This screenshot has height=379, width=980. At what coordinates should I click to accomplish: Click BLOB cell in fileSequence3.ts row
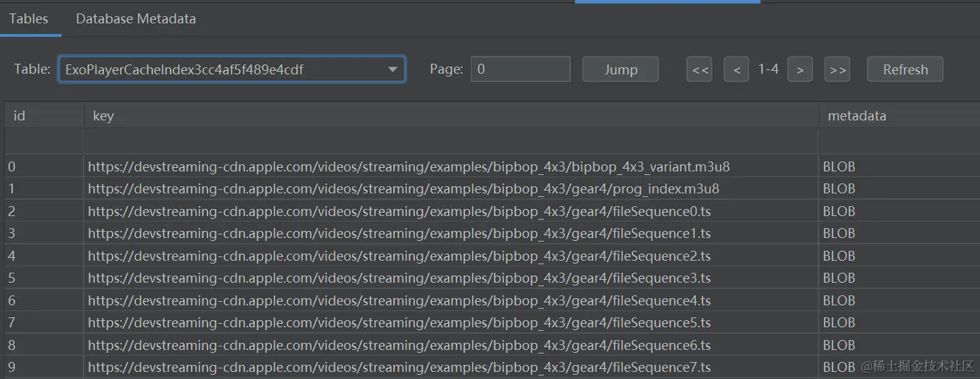(x=899, y=278)
